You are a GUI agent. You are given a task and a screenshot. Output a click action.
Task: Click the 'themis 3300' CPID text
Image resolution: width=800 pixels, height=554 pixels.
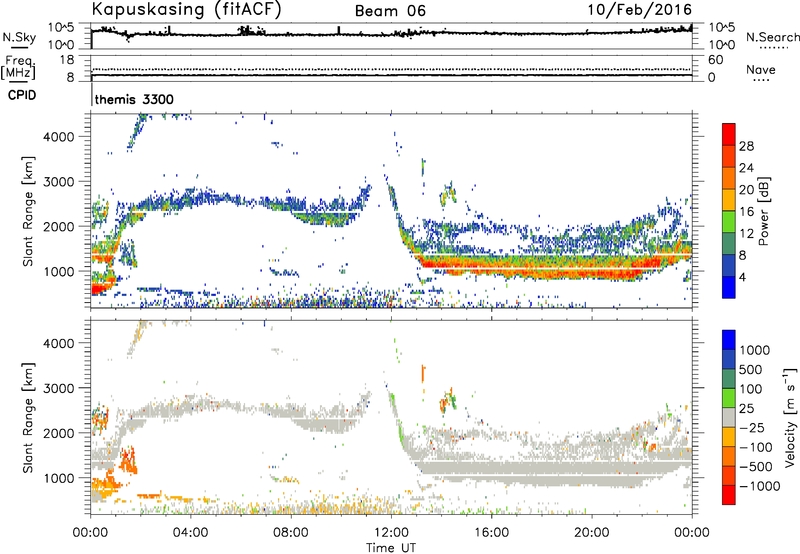[x=134, y=99]
